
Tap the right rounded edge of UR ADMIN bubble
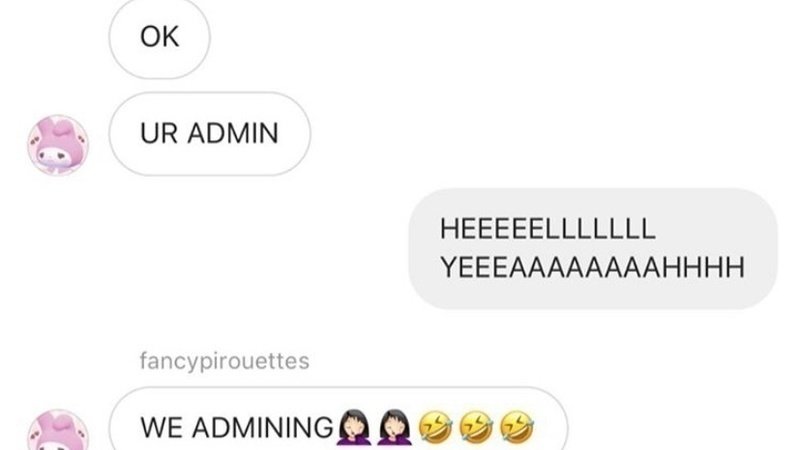[297, 134]
